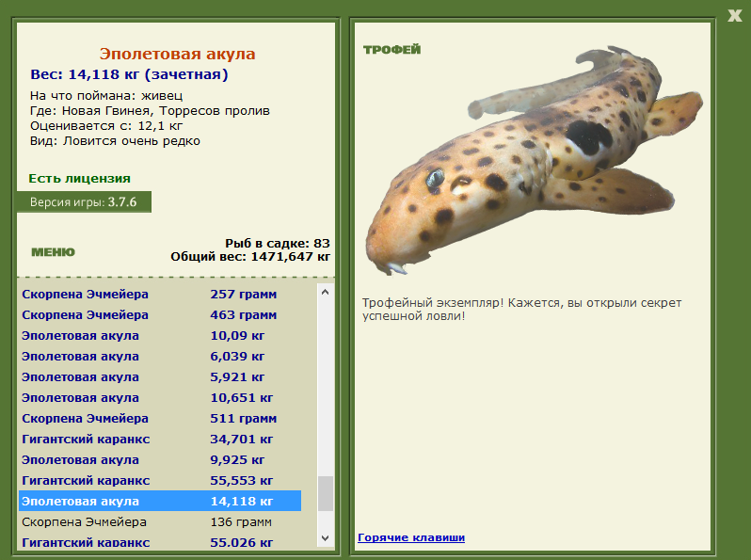Select Скорпена Эчмейера 136 грамм row
Viewport: 751px width, 560px height.
pyautogui.click(x=160, y=521)
